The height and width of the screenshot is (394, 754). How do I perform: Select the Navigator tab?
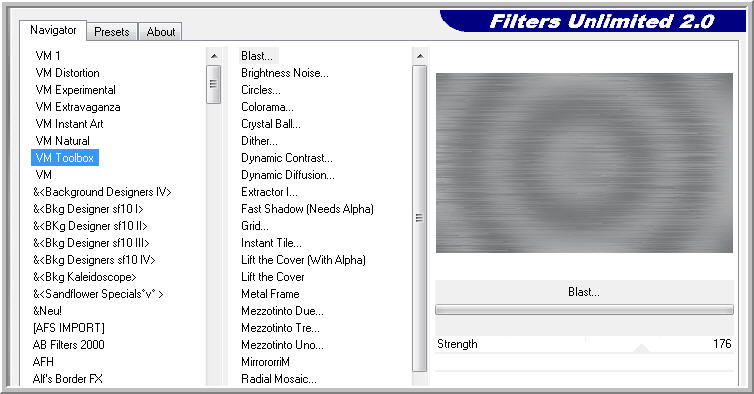[53, 30]
